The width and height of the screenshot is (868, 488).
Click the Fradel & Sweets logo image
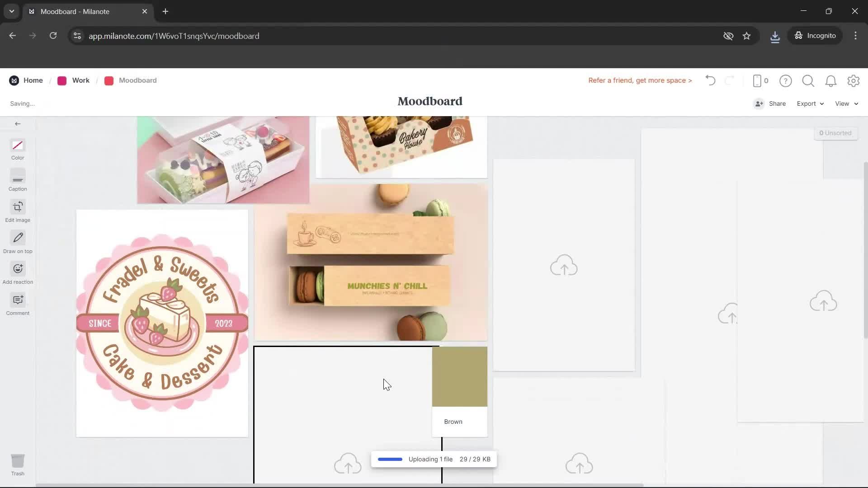(162, 323)
